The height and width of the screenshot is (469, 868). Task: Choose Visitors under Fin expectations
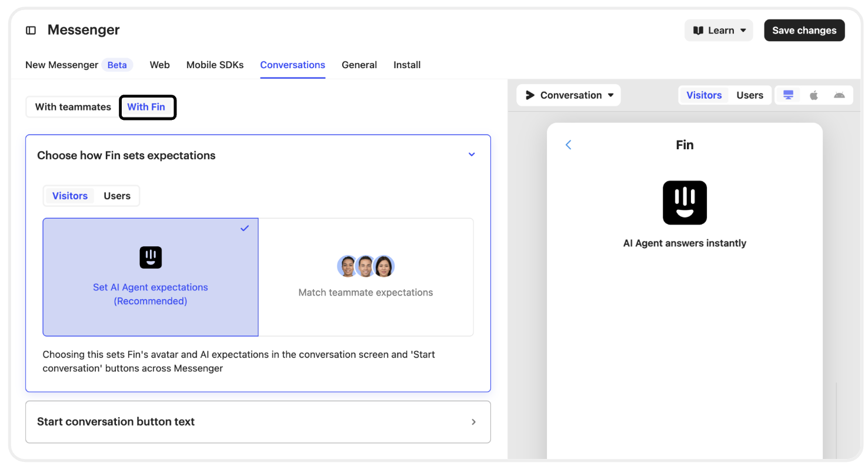(x=70, y=196)
